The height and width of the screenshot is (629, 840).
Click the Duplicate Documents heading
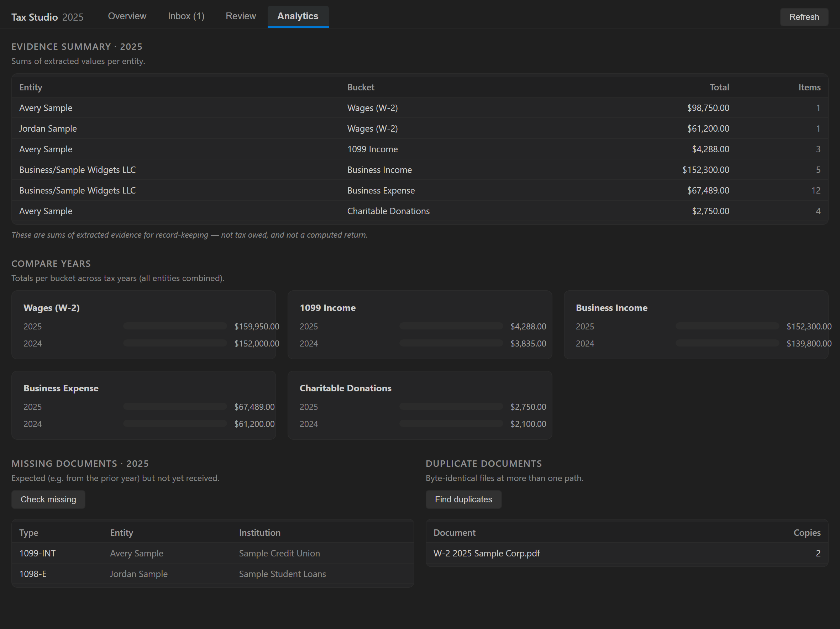[484, 464]
